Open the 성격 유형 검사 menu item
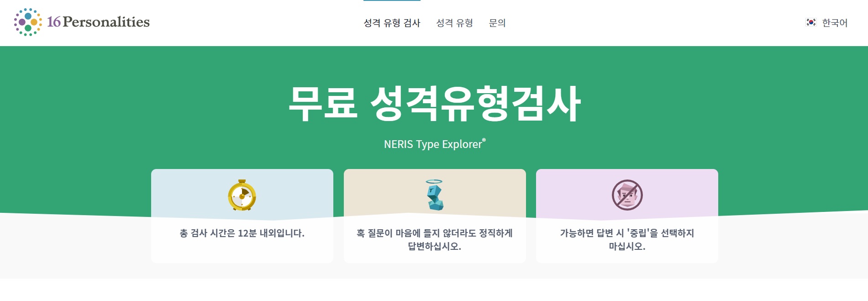This screenshot has width=868, height=301. [392, 22]
